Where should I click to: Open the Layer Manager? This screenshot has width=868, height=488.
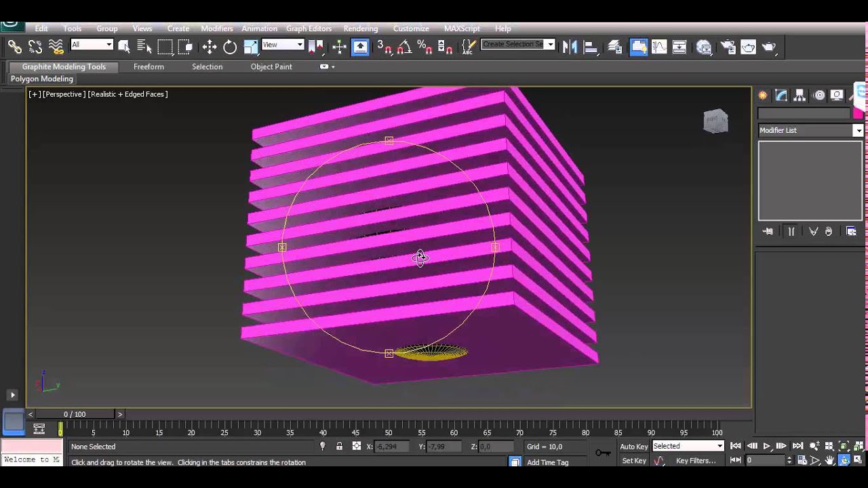click(615, 47)
